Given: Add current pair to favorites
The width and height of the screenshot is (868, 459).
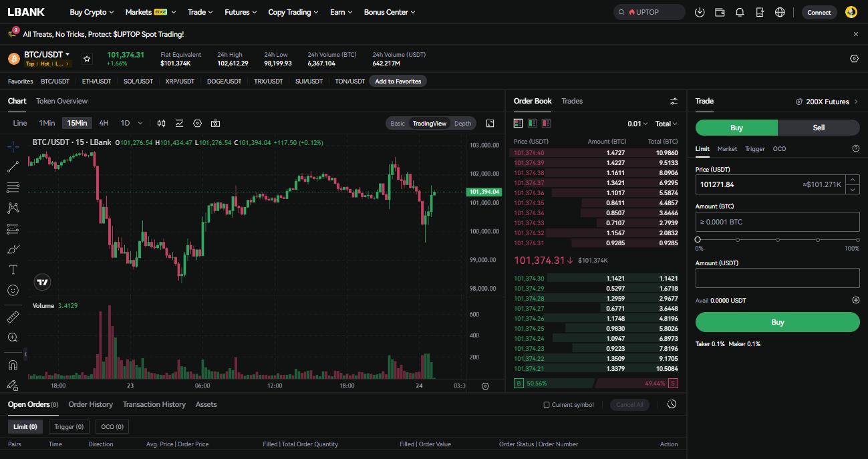Looking at the screenshot, I should click(x=87, y=58).
